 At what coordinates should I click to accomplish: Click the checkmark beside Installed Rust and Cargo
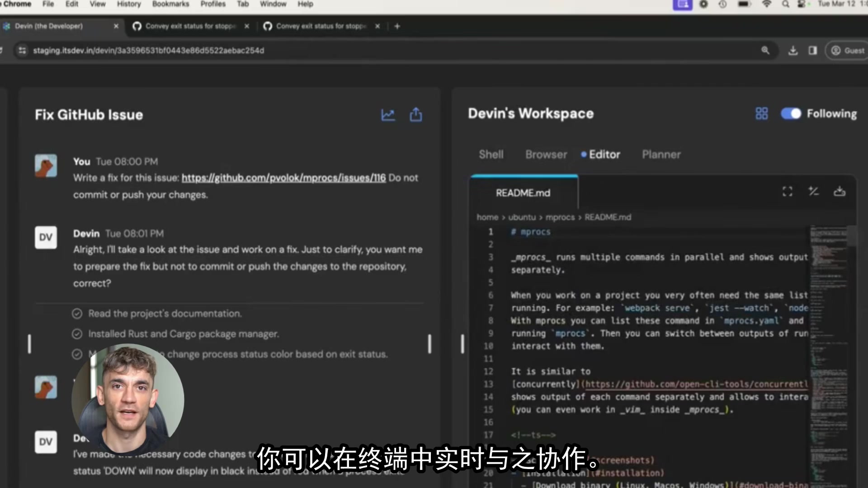77,334
